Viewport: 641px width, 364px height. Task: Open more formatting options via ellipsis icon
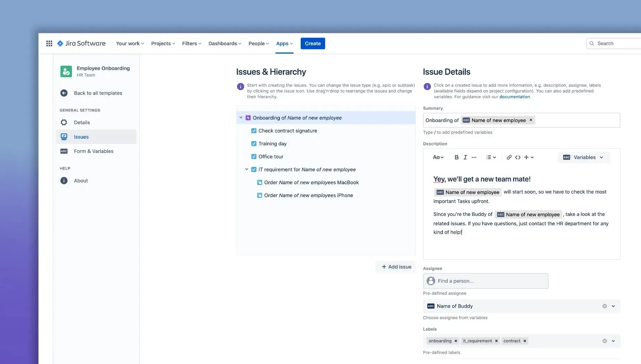[474, 157]
